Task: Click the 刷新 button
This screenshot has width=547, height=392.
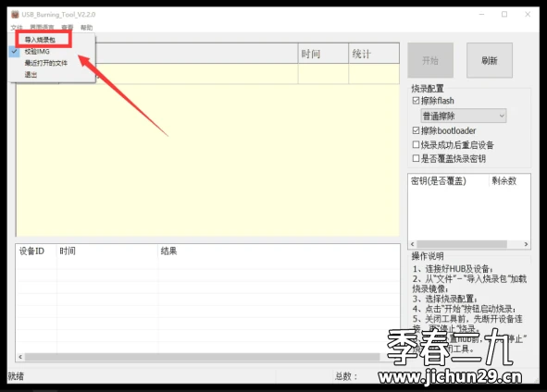Action: 490,60
